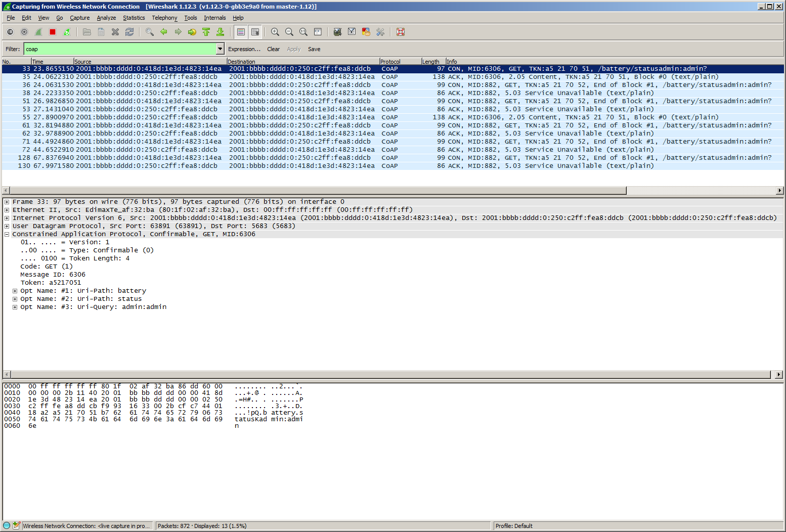Jump to the last packet

pyautogui.click(x=221, y=32)
